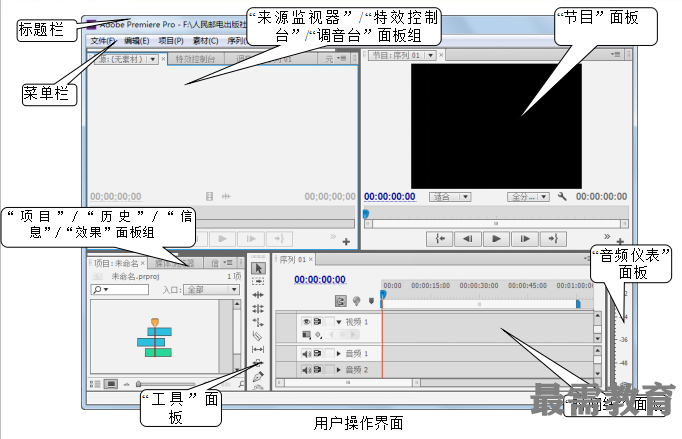Toggle track lock box on 音频 2
Screen dimensions: 682x439
point(329,370)
